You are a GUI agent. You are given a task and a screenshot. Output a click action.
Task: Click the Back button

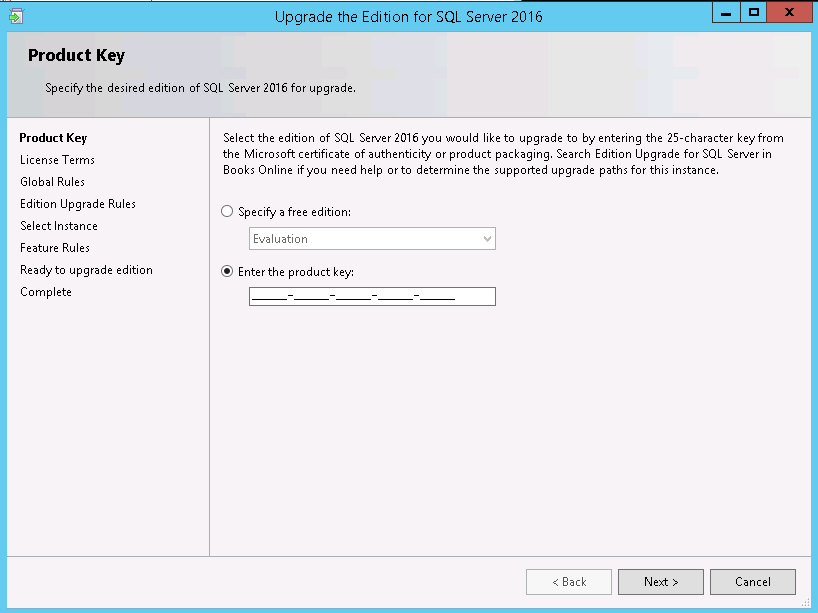[x=568, y=581]
